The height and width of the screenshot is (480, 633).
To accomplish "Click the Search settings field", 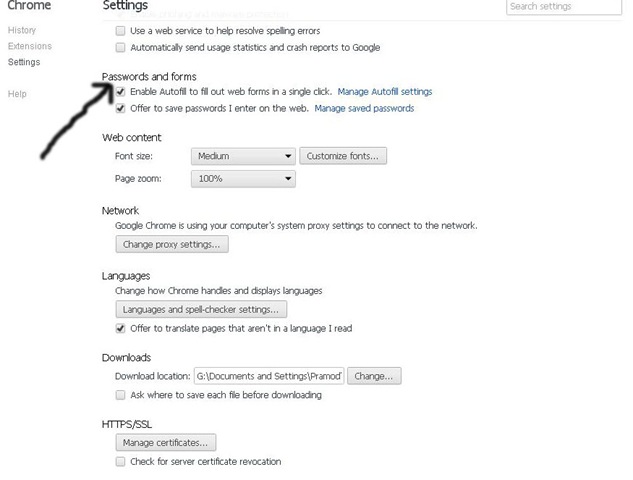I will point(566,7).
